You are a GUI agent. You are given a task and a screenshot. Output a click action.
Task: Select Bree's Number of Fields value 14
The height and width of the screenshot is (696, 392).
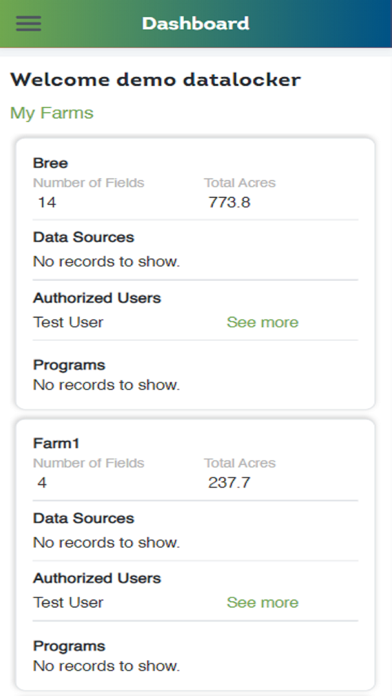[47, 202]
